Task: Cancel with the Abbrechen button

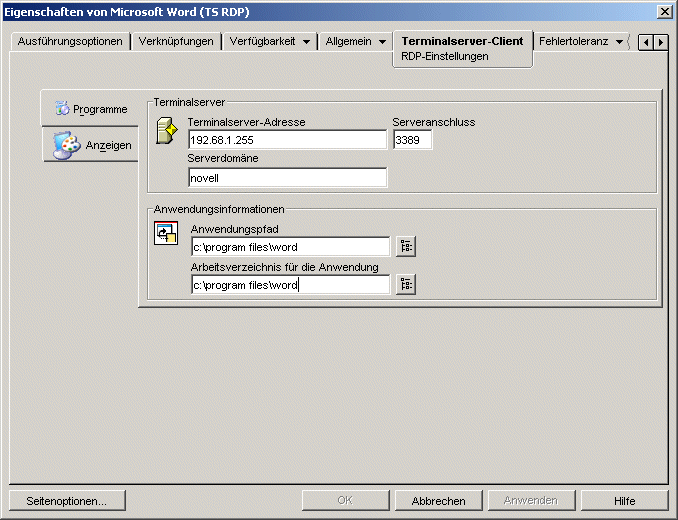Action: pos(438,501)
